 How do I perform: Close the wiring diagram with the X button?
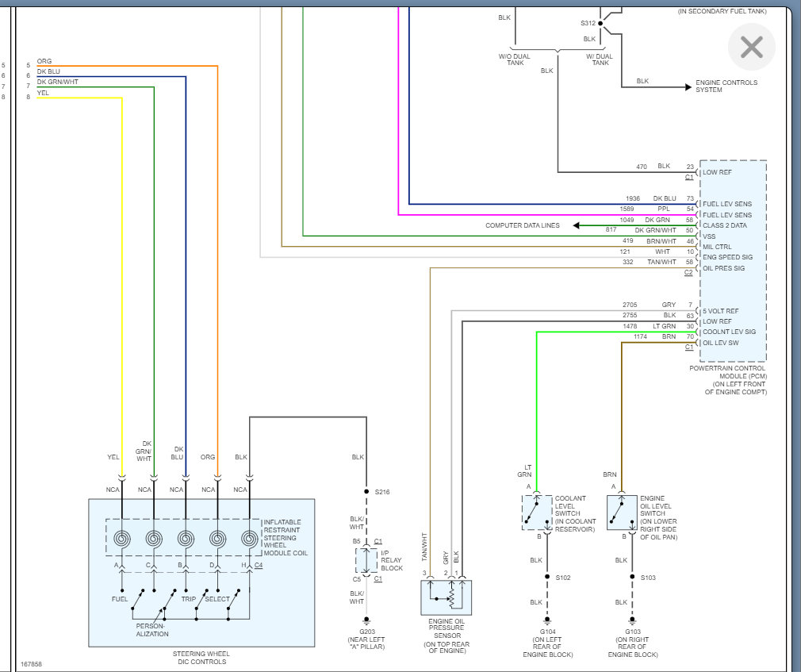tap(752, 47)
